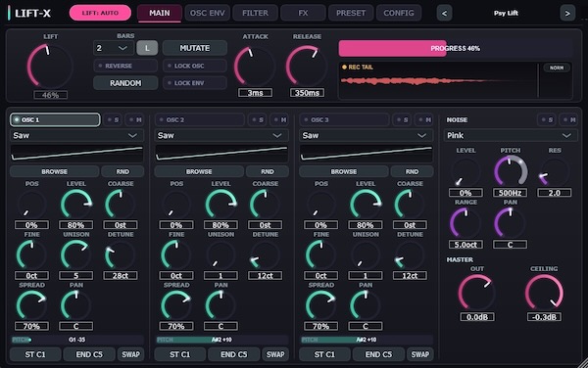Click the LIFT knob
This screenshot has width=588, height=368.
50,66
